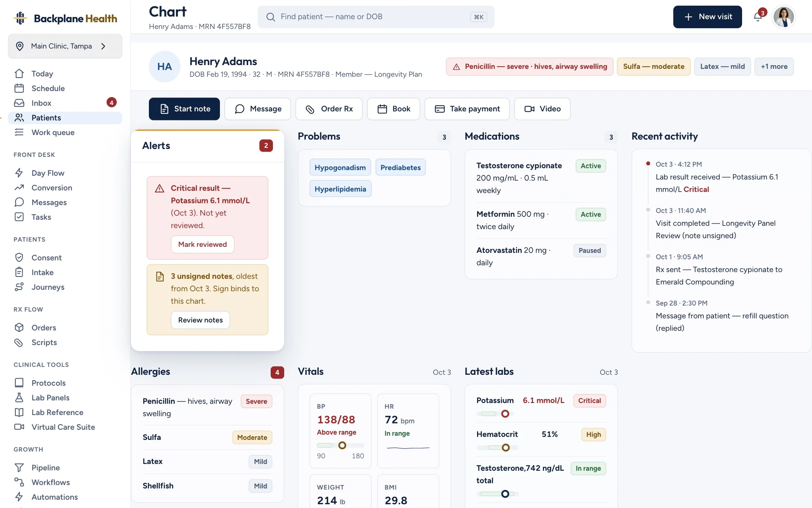
Task: Open the Intake clipboard icon
Action: point(19,272)
